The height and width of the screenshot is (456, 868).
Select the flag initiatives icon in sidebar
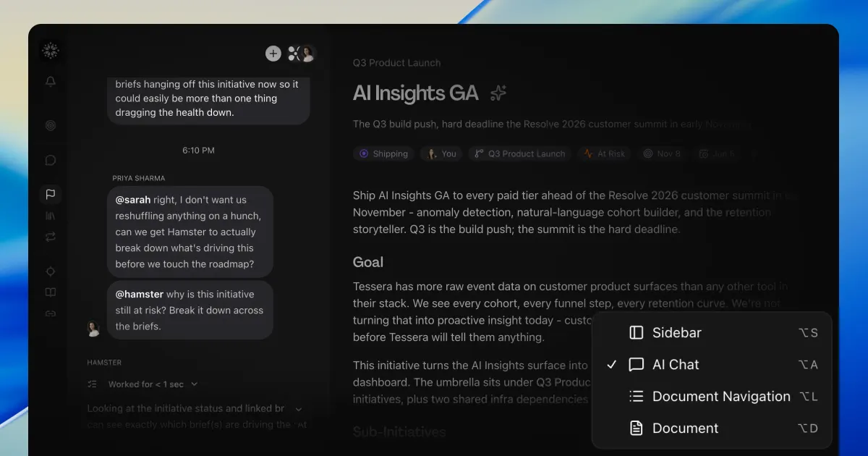(x=50, y=194)
